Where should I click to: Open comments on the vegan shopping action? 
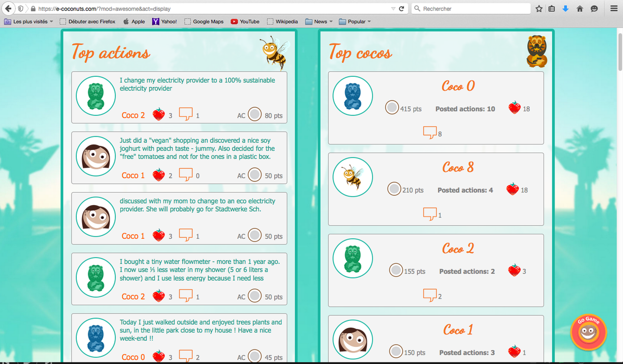click(186, 174)
